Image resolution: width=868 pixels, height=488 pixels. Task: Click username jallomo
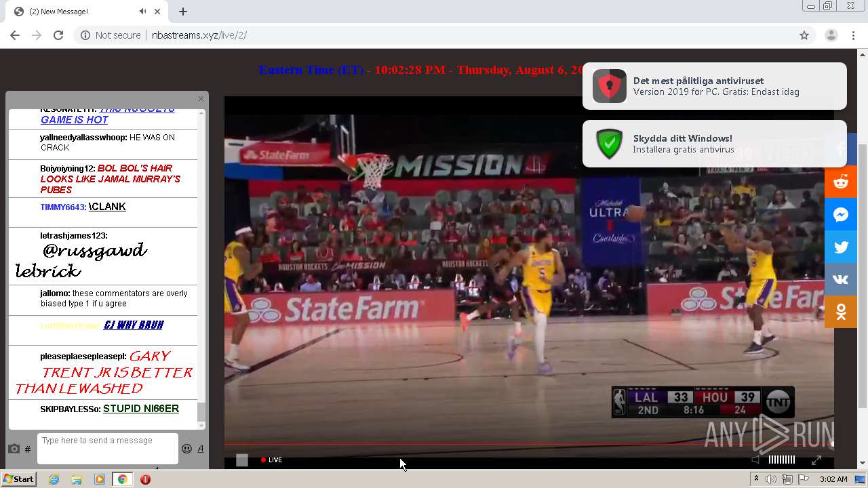55,293
